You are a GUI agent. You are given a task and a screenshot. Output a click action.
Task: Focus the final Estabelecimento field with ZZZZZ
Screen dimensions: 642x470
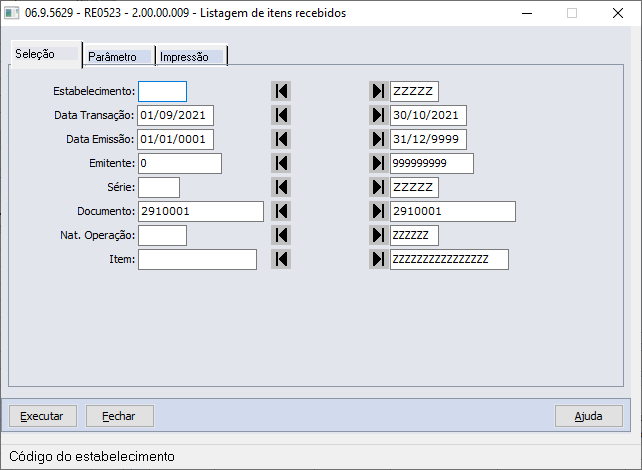(x=414, y=91)
